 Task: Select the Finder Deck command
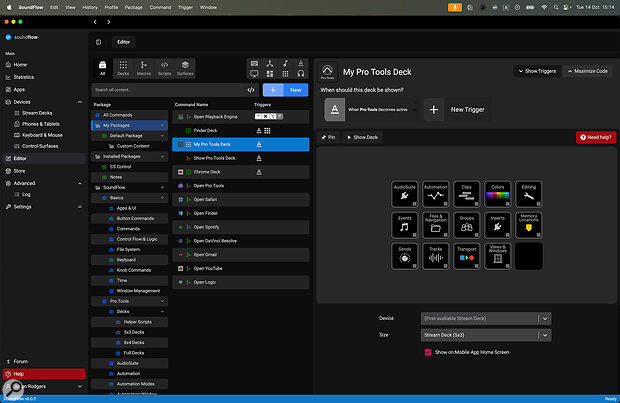241,131
